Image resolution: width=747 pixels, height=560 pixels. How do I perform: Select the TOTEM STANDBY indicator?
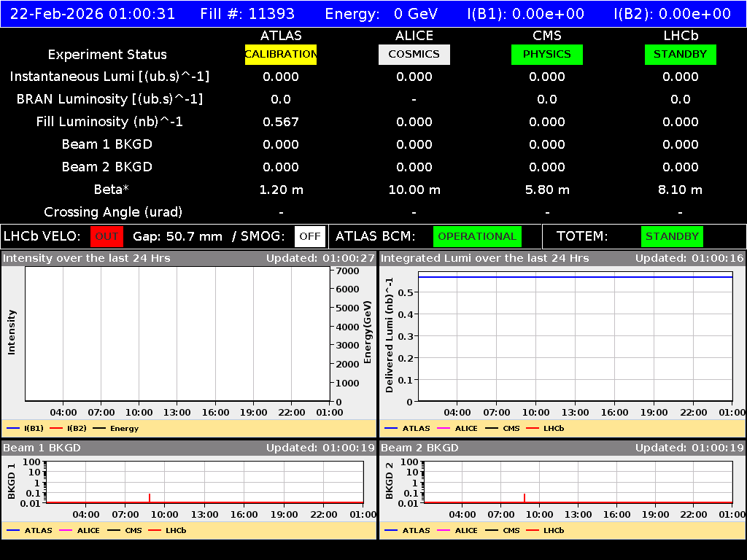click(671, 236)
